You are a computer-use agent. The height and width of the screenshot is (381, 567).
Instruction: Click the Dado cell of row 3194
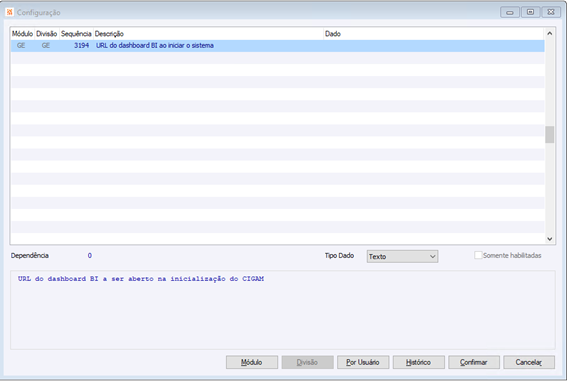pyautogui.click(x=433, y=46)
